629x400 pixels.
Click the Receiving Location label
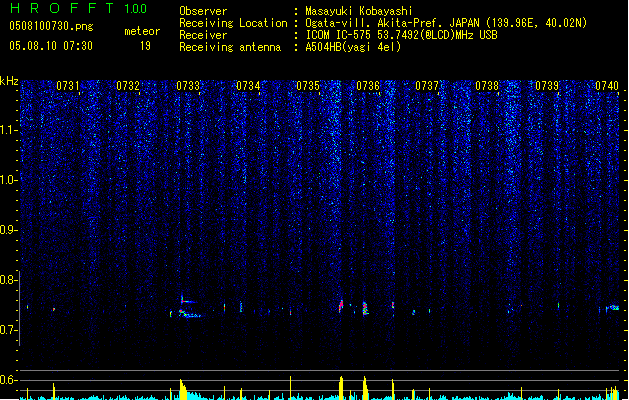click(233, 23)
